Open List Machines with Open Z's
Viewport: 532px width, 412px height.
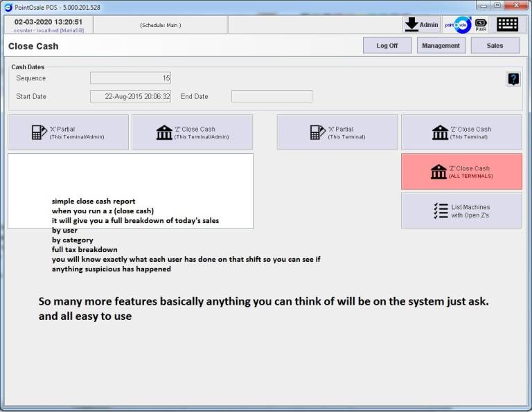click(x=461, y=211)
